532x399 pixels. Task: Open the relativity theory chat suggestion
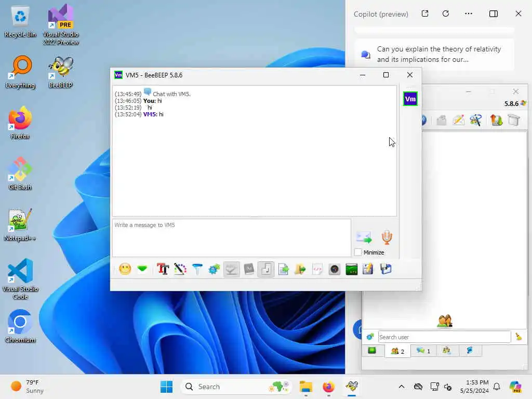(x=434, y=54)
